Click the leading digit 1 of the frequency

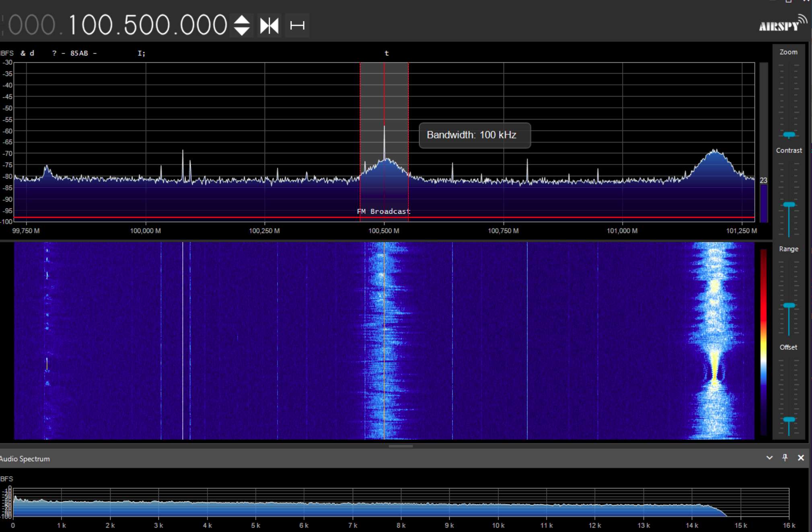click(x=74, y=25)
